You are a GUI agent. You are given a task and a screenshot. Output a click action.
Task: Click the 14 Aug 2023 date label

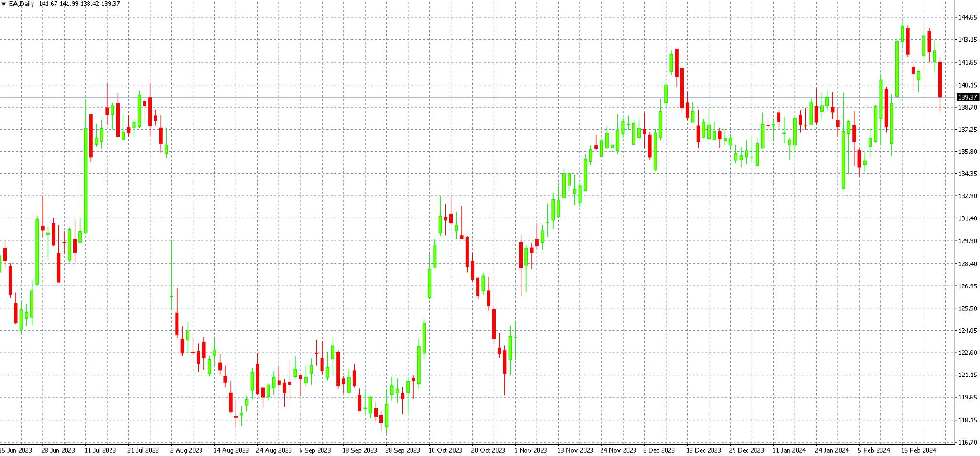pyautogui.click(x=231, y=450)
